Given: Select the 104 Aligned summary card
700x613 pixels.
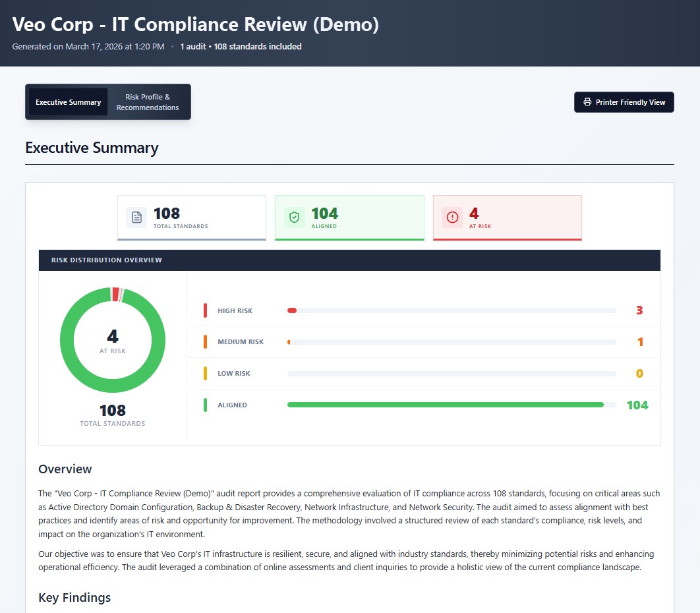Looking at the screenshot, I should [349, 218].
